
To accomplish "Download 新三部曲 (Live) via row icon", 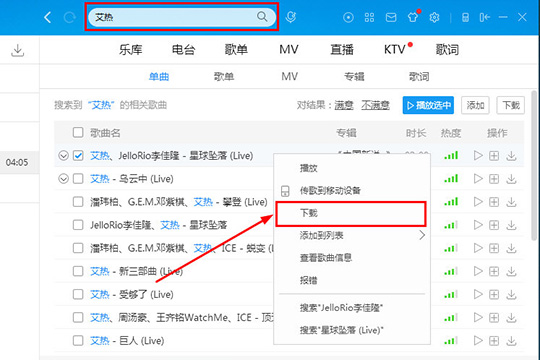I will pos(511,271).
